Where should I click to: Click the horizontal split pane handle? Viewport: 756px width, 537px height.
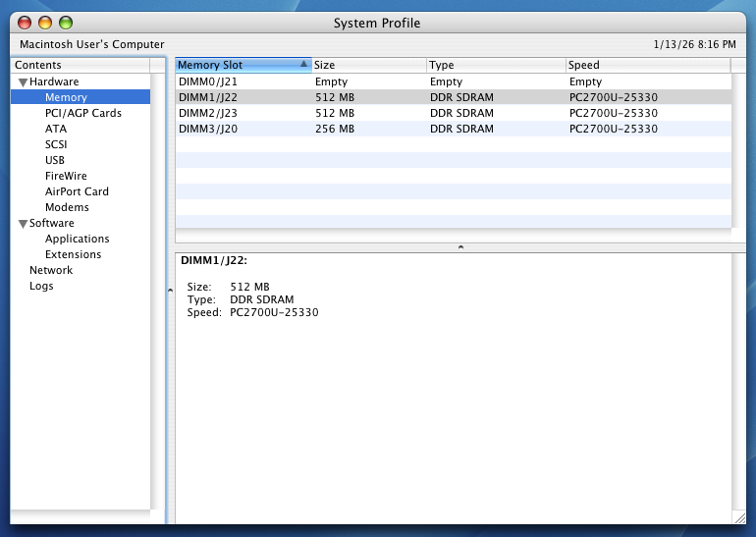pos(460,246)
